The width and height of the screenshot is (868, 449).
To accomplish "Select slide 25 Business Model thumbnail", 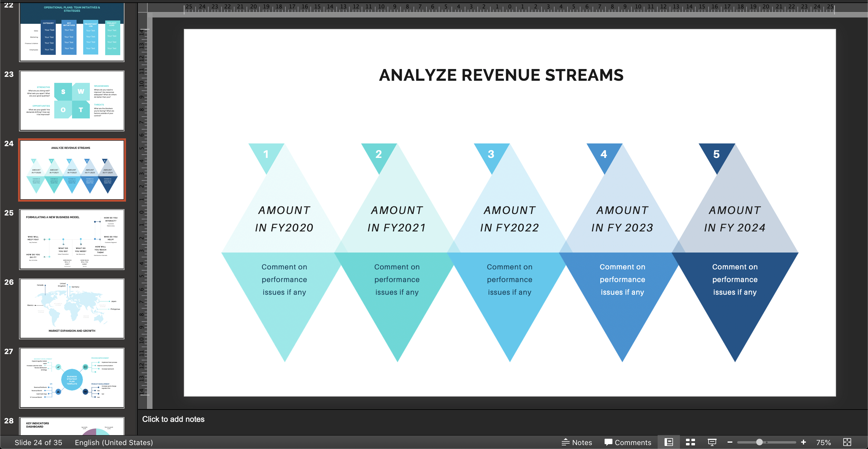I will point(72,239).
